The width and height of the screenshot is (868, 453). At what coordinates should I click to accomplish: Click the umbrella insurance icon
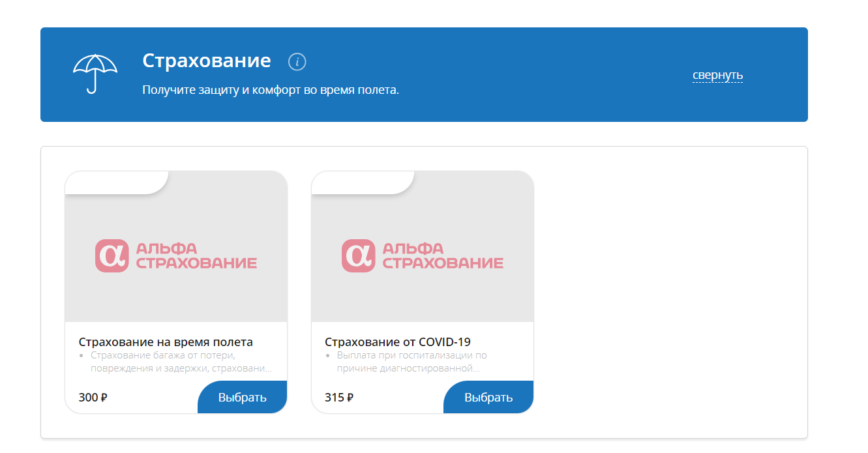pos(97,67)
